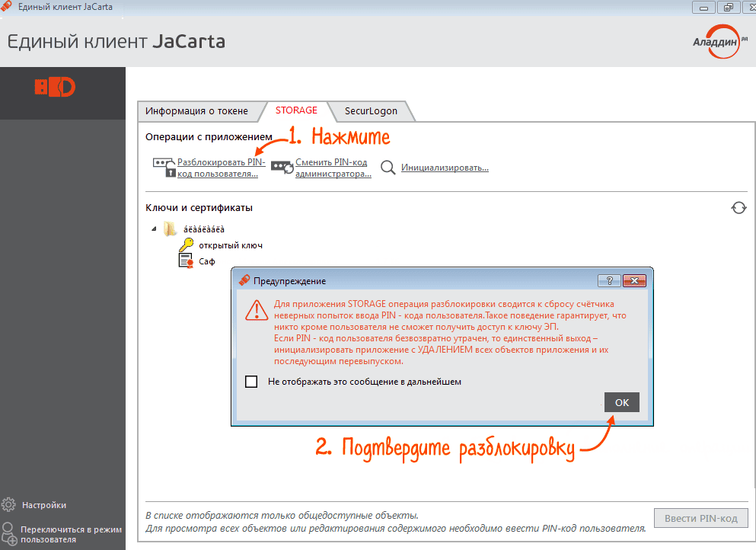Click the switch to user mode icon
Screen dimensions: 756x550
coord(9,532)
